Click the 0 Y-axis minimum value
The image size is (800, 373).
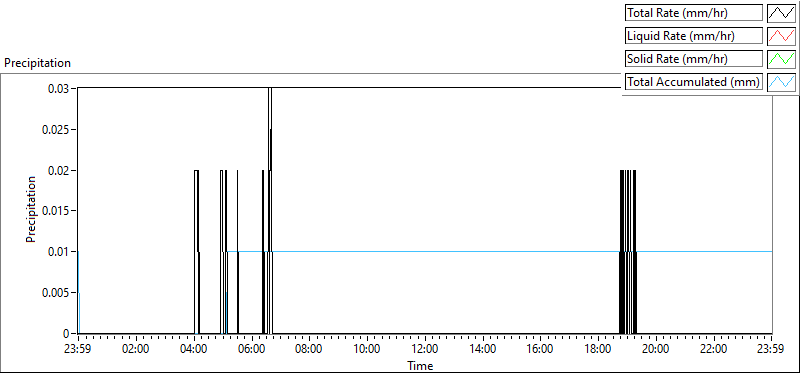click(66, 334)
